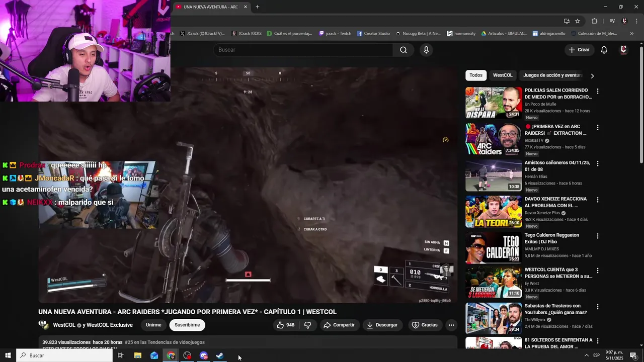Open the elxokasTV ARC Raiders thumbnail

(494, 139)
